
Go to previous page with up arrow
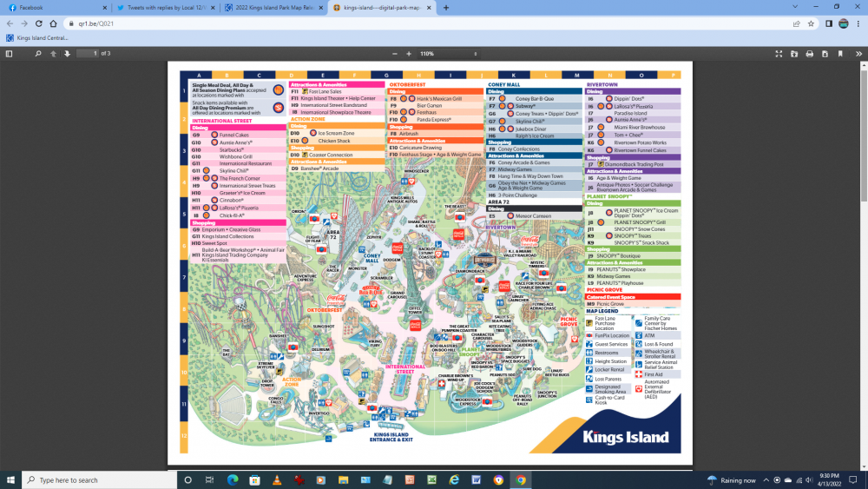click(x=52, y=54)
